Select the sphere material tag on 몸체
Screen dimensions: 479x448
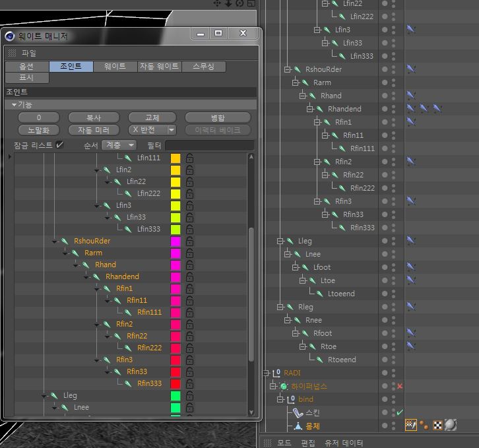tap(451, 425)
